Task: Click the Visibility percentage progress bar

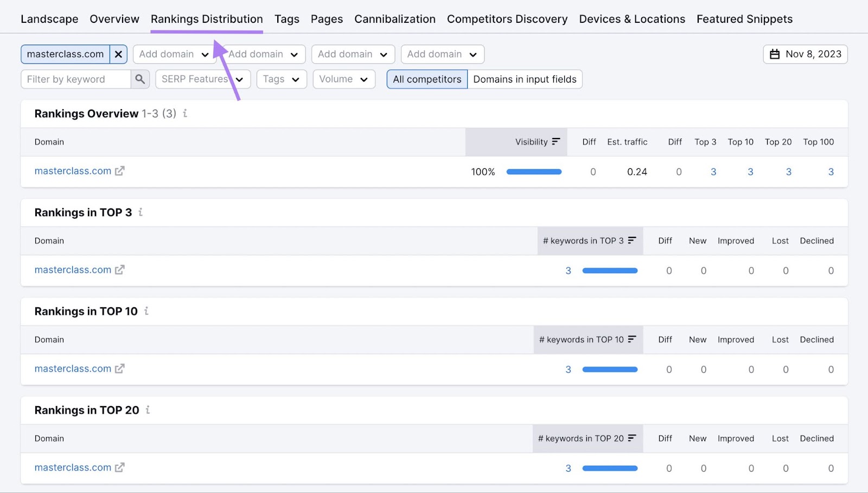Action: 533,172
